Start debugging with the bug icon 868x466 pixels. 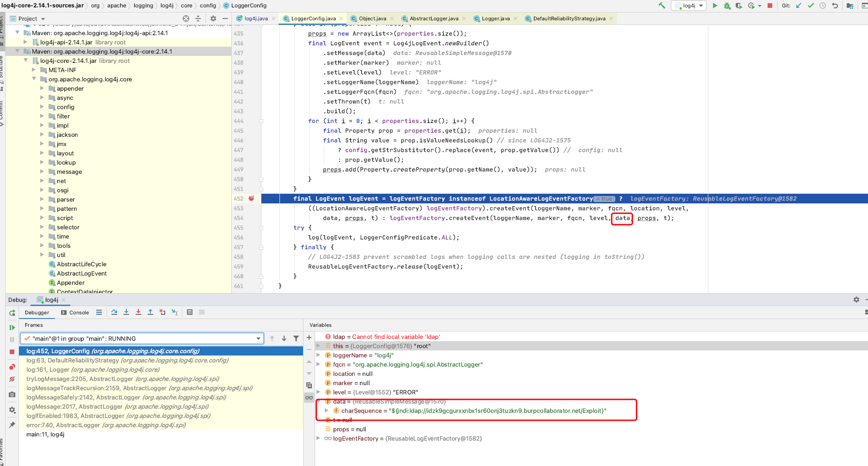727,6
